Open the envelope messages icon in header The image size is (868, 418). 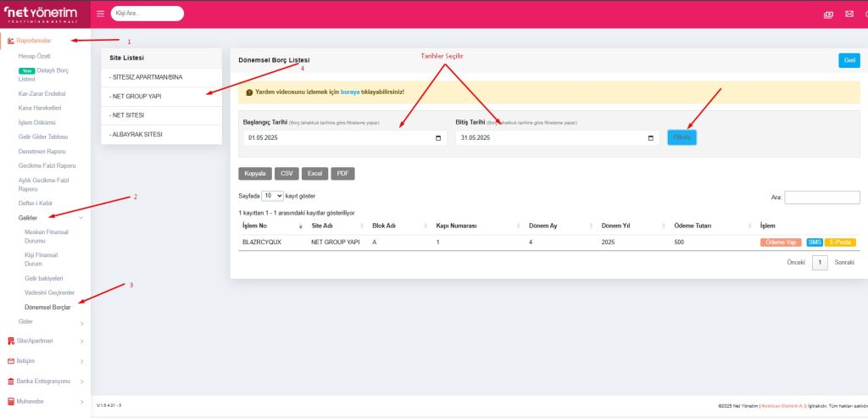point(849,14)
